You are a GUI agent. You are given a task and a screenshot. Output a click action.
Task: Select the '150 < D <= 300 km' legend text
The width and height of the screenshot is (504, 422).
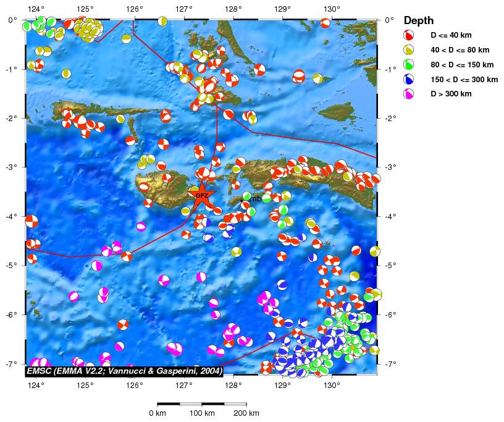464,80
